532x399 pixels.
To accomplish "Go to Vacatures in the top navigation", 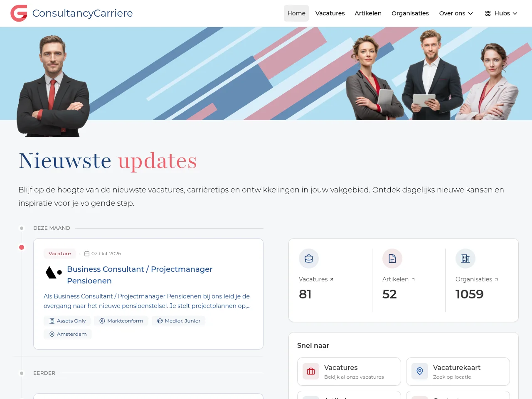I will click(x=330, y=13).
